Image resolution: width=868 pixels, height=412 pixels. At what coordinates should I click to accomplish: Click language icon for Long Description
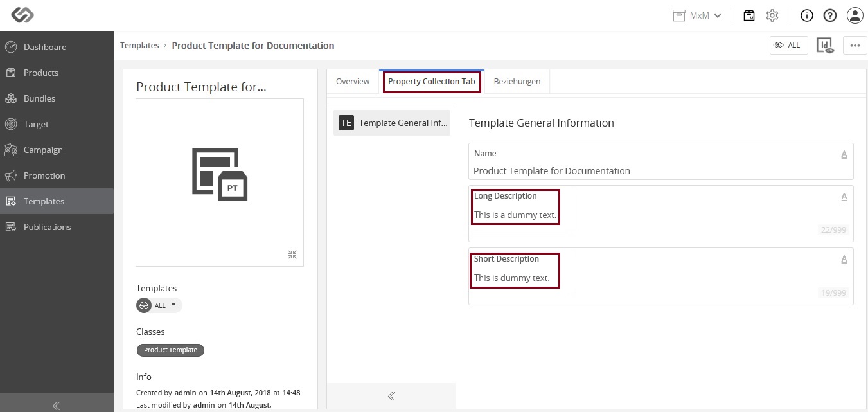click(x=844, y=197)
